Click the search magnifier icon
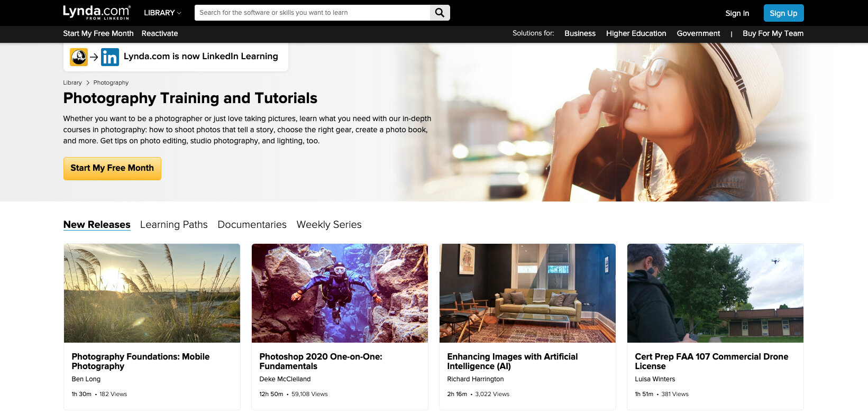The image size is (868, 413). pyautogui.click(x=440, y=13)
